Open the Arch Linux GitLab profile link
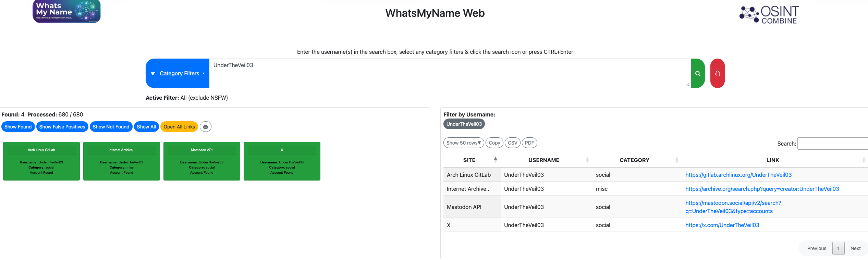The width and height of the screenshot is (868, 260). [x=738, y=175]
